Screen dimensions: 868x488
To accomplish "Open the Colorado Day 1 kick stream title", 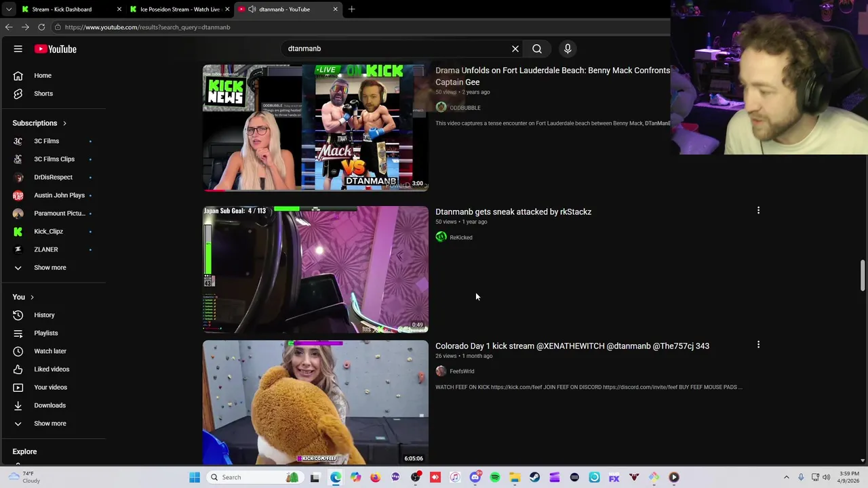I will click(572, 346).
